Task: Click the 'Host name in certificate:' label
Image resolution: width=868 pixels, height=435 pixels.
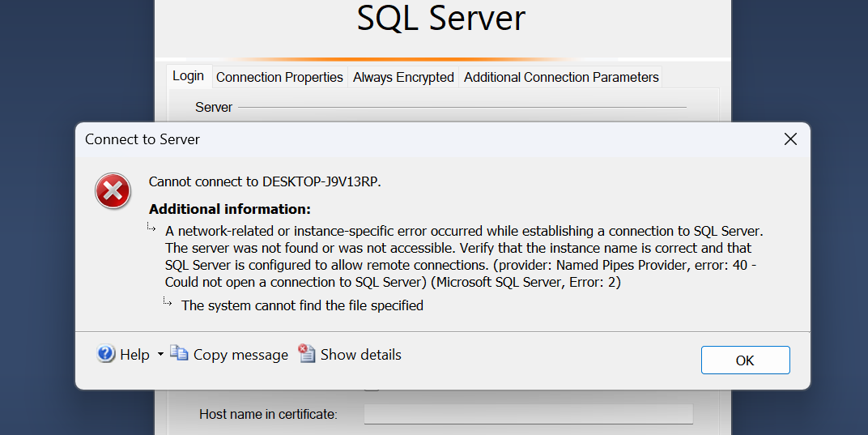Action: pos(269,415)
